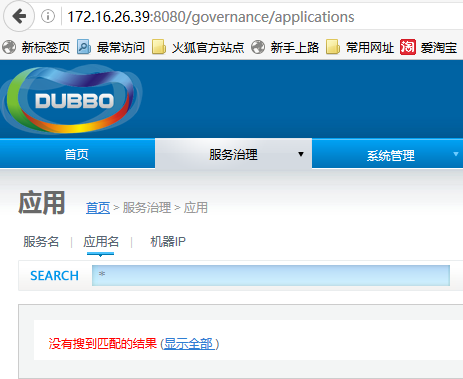Open the 系统管理 menu tab
The image size is (463, 379).
391,155
